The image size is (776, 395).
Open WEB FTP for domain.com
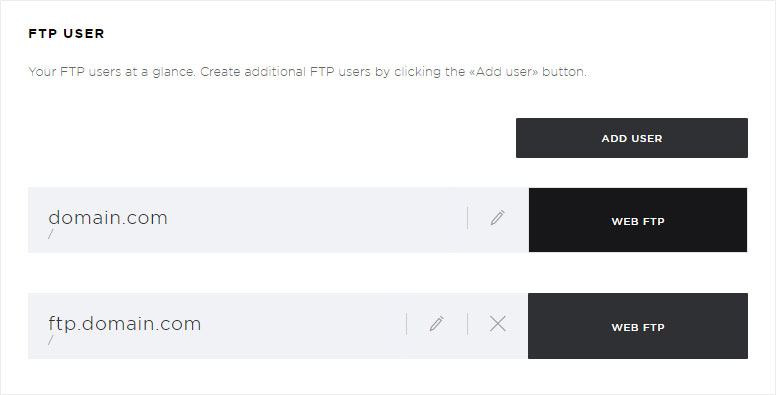coord(638,220)
